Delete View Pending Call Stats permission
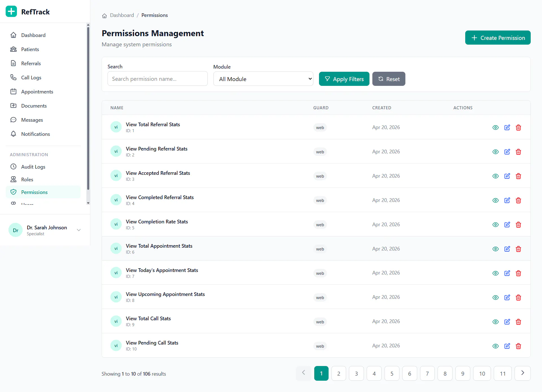542x392 pixels. (x=518, y=346)
